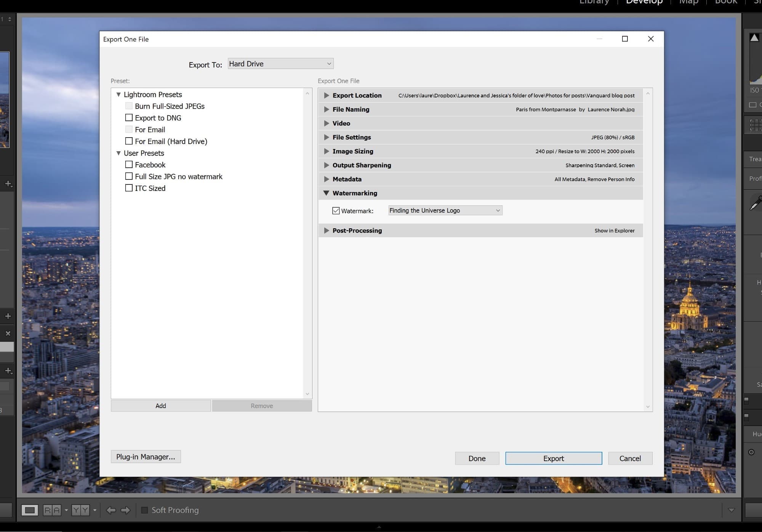Click the Add preset button

tap(160, 405)
